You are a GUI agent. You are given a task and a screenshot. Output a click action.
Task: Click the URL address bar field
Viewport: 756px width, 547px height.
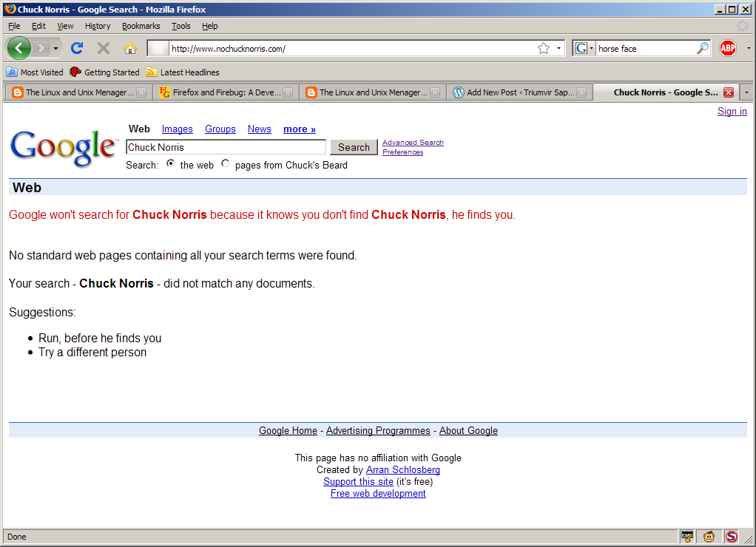pyautogui.click(x=352, y=48)
